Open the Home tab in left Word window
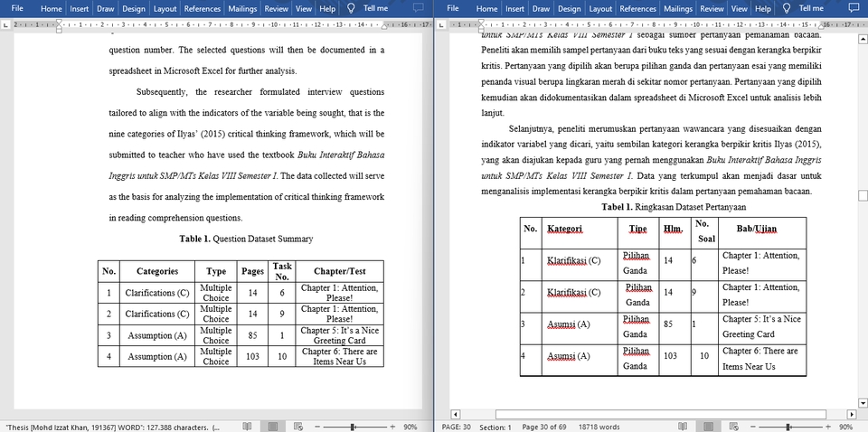Screen dimensions: 868x432 (x=51, y=8)
